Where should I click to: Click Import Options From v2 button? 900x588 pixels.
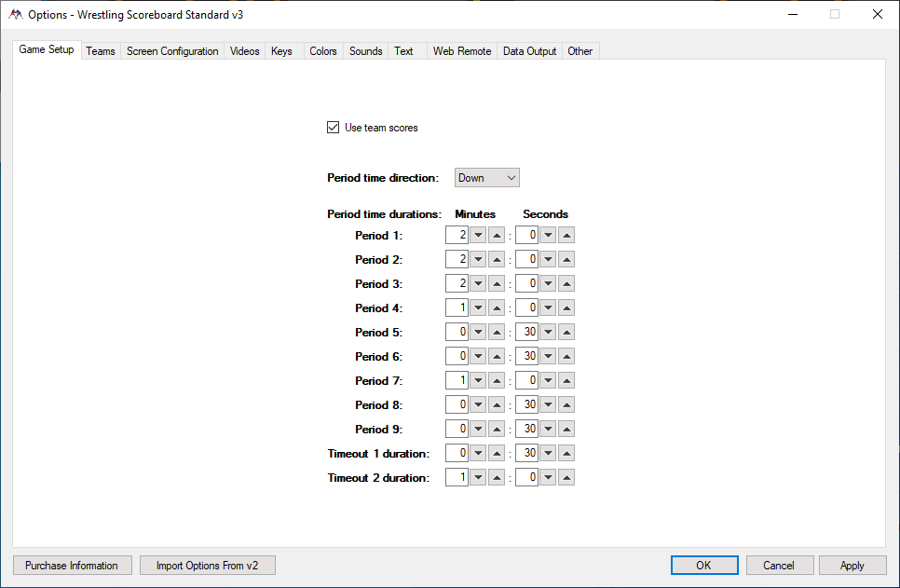coord(207,566)
